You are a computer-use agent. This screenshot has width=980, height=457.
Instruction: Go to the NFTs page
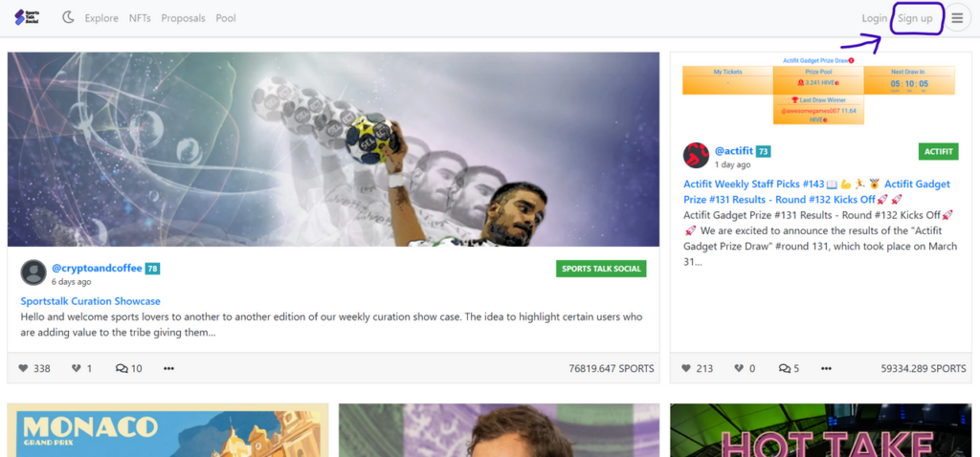(140, 18)
